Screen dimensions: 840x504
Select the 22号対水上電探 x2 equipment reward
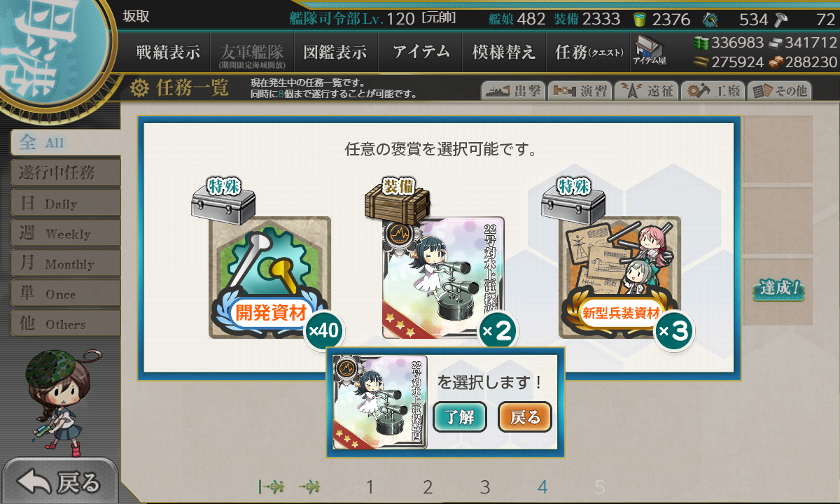click(443, 278)
